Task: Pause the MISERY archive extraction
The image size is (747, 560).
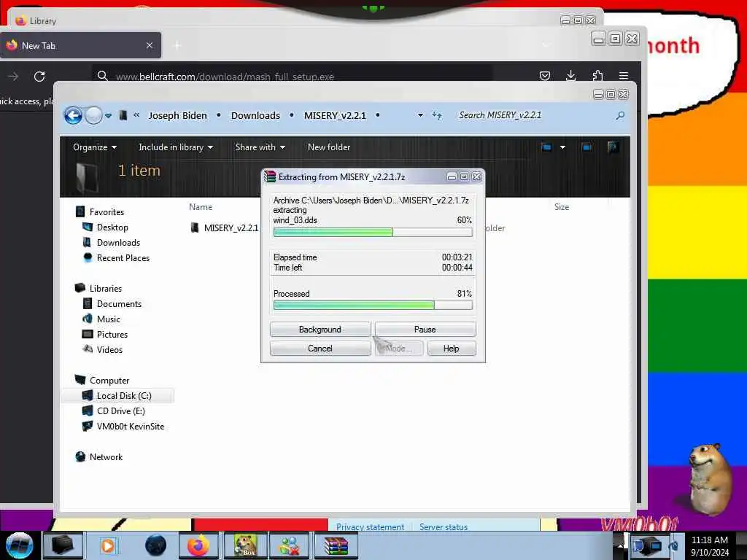Action: click(x=425, y=330)
